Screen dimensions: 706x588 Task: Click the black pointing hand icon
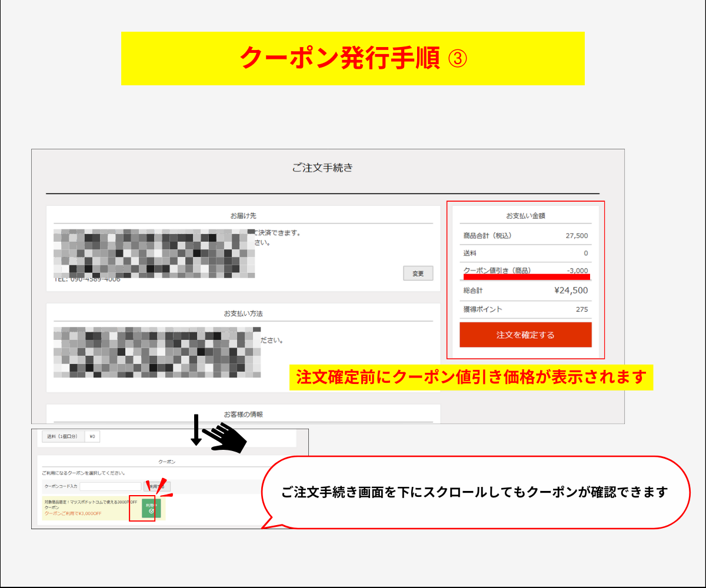pyautogui.click(x=228, y=437)
